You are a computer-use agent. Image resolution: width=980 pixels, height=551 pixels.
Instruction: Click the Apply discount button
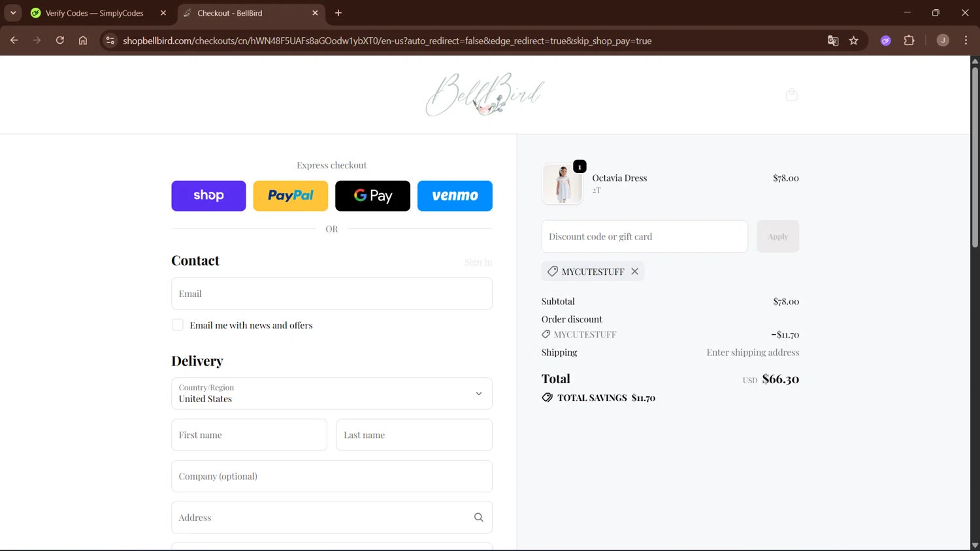click(777, 236)
